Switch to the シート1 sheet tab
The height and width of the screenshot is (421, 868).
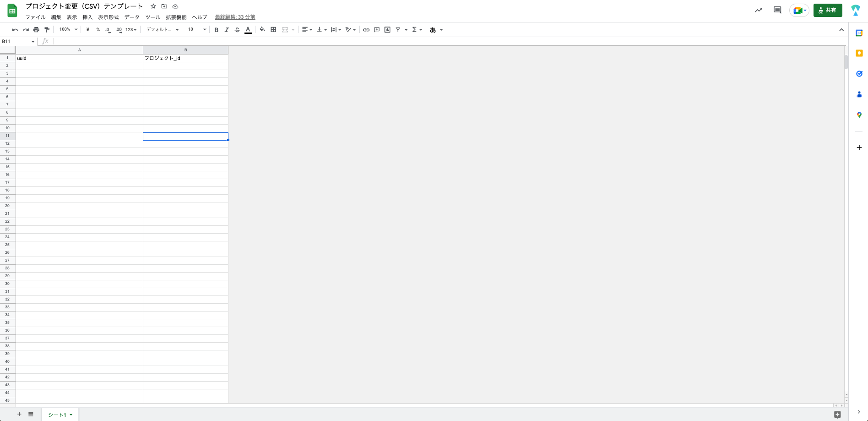[x=58, y=415]
